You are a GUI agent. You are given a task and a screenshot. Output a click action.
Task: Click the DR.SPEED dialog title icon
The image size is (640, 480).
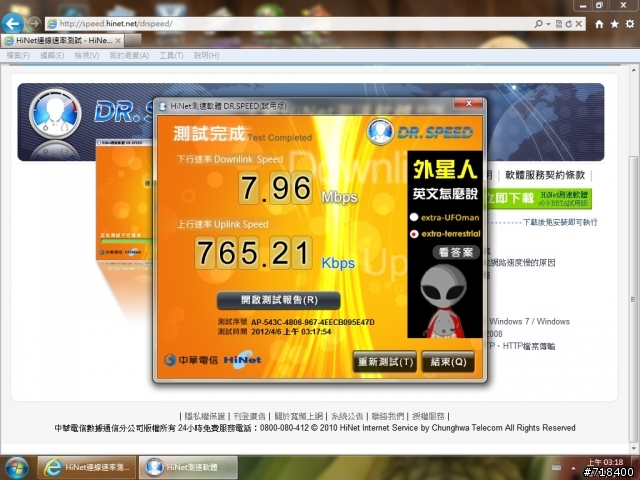(x=162, y=106)
